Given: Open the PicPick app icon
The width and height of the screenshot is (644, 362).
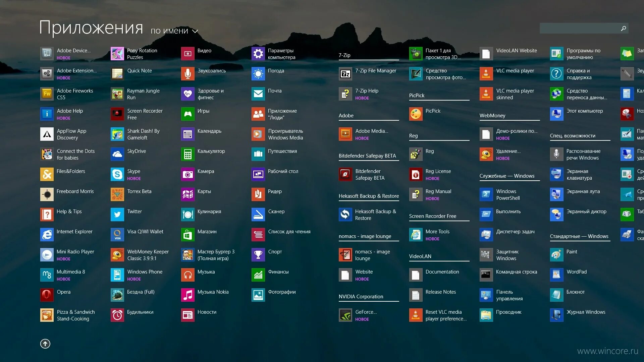Looking at the screenshot, I should tap(416, 114).
